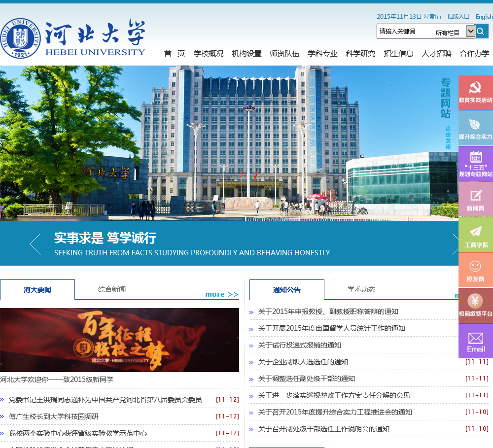Open 师资队伍 menu item

tap(284, 53)
